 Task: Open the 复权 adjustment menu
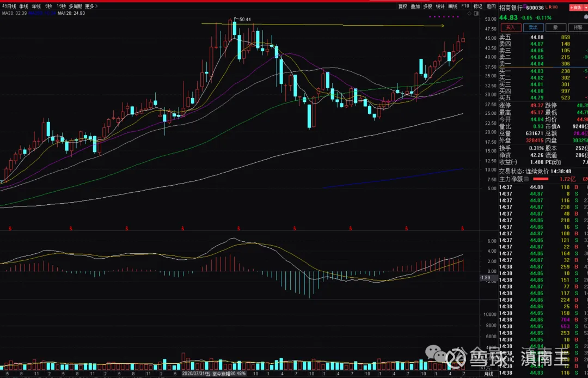(x=403, y=7)
